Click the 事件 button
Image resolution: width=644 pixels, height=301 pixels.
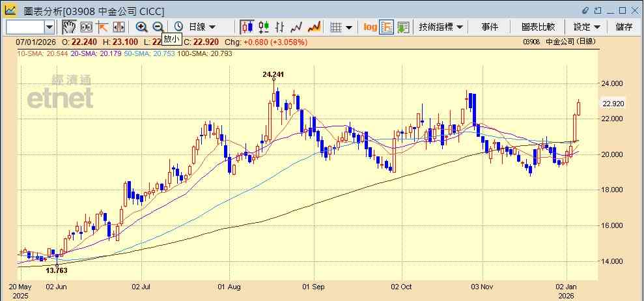click(490, 27)
